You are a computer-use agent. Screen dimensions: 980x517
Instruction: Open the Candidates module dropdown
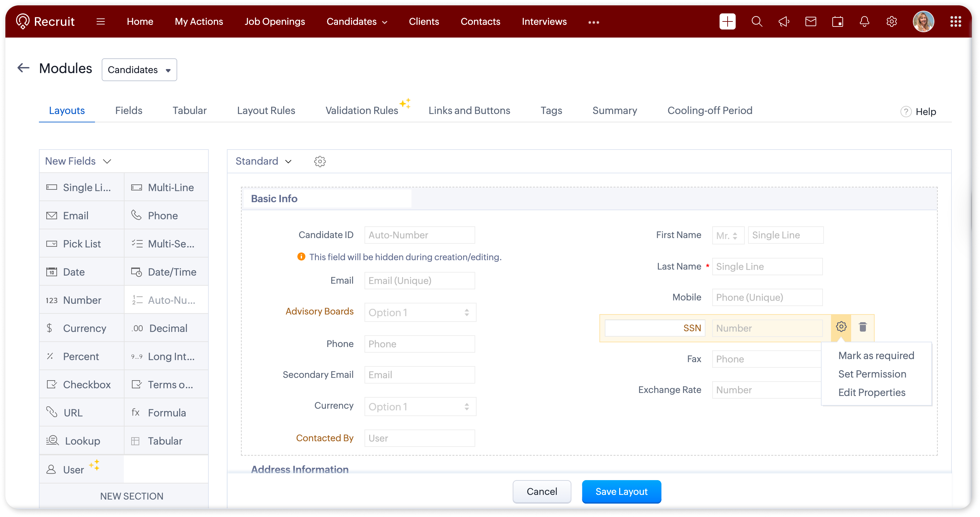139,70
